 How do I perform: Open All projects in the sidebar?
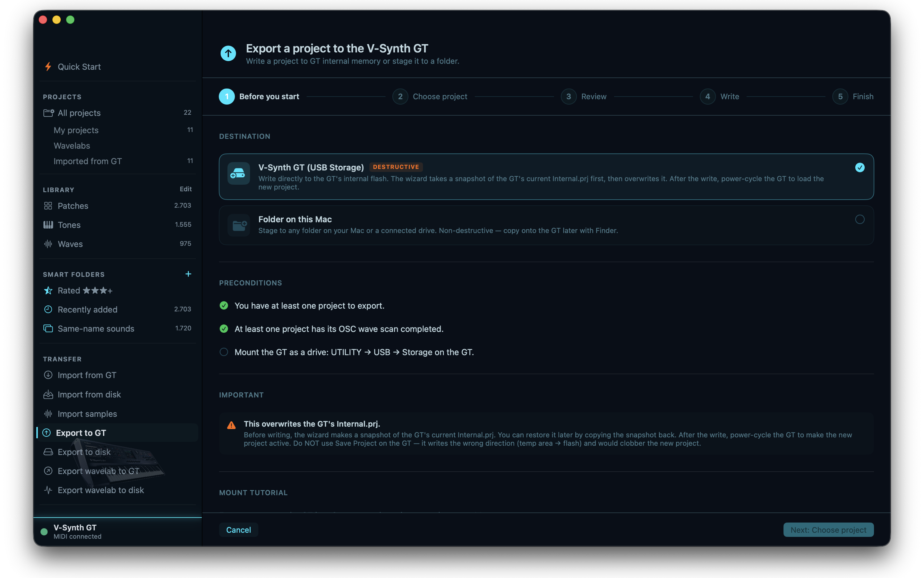tap(118, 113)
